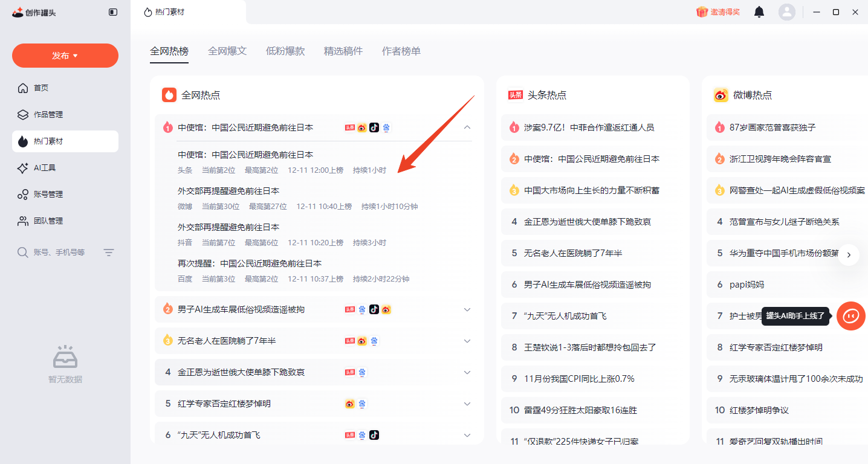Open 作品管理 in the sidebar
This screenshot has width=868, height=464.
click(x=48, y=114)
